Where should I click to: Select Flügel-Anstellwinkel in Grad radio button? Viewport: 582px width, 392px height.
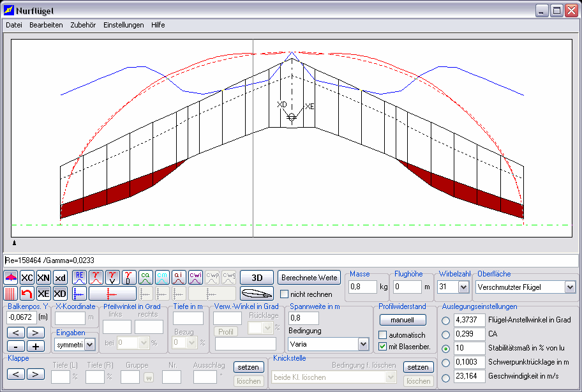pyautogui.click(x=446, y=320)
